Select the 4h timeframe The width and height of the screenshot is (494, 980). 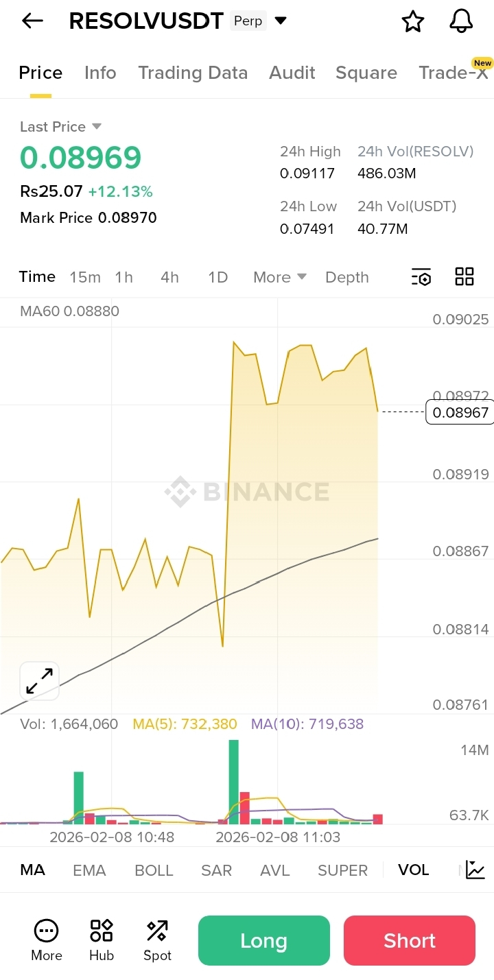pyautogui.click(x=169, y=277)
